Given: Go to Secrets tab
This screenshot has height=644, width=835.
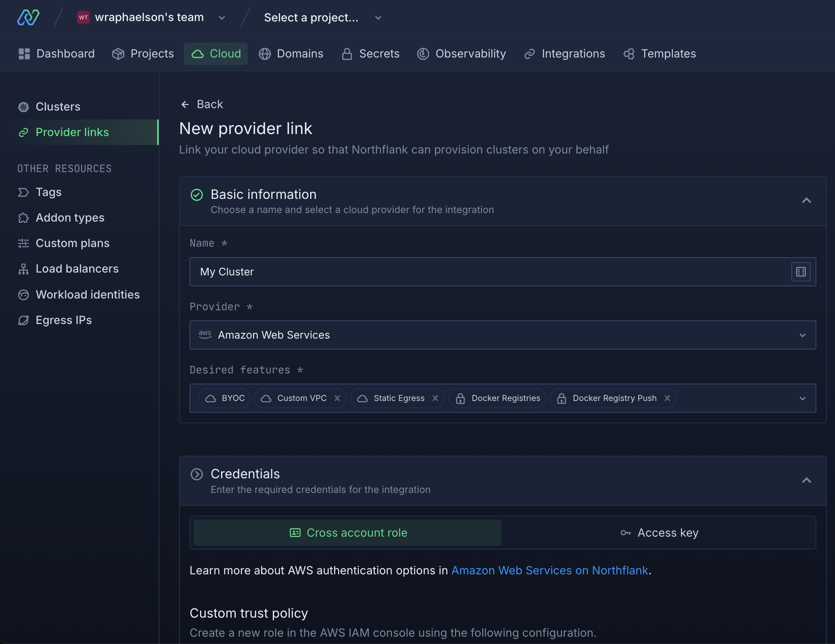Looking at the screenshot, I should pos(371,53).
